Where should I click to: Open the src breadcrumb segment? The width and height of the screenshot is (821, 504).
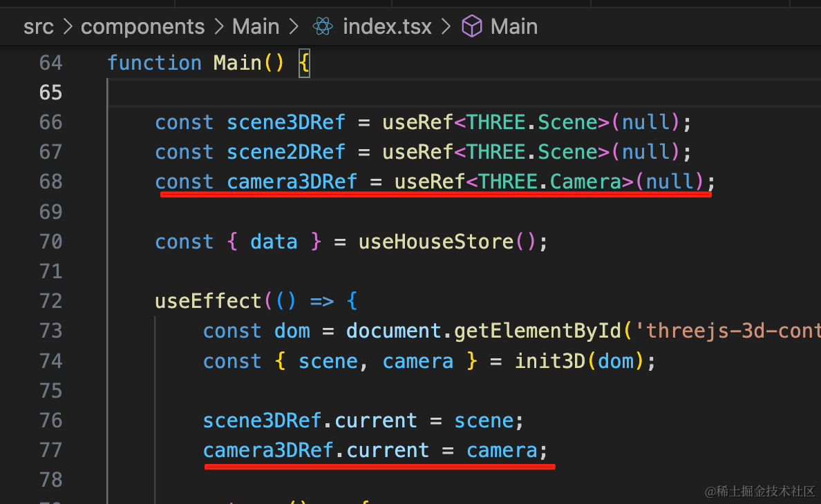point(38,27)
